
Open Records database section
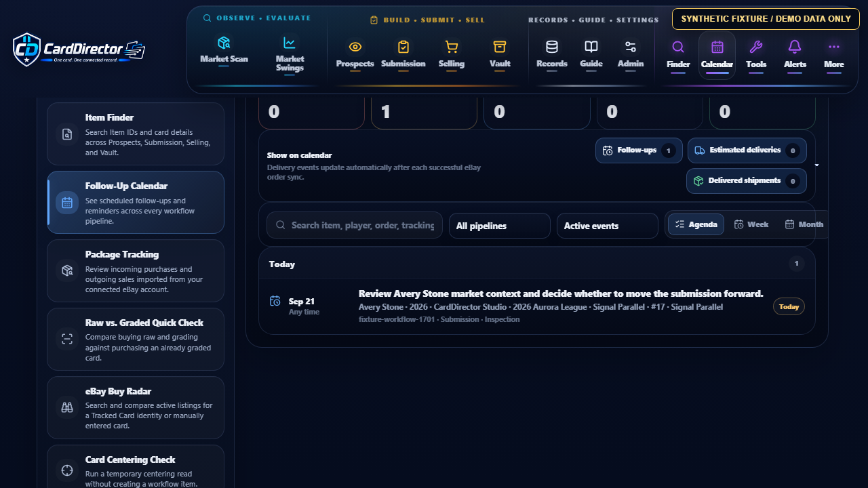(x=552, y=54)
